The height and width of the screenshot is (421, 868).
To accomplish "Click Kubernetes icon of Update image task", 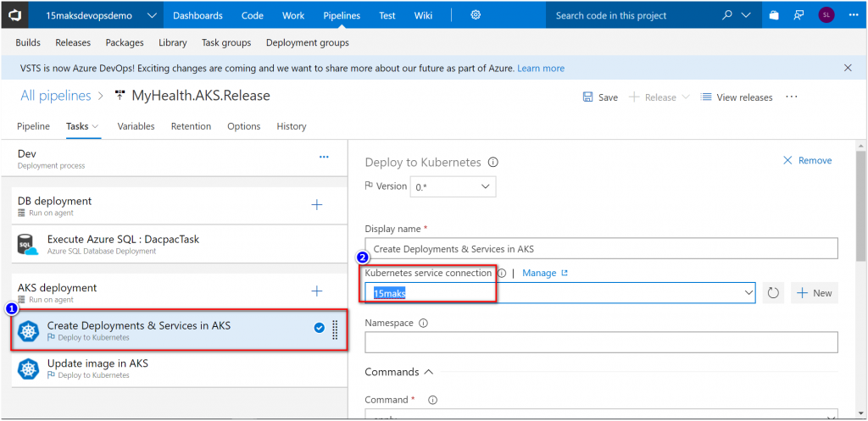I will [28, 369].
